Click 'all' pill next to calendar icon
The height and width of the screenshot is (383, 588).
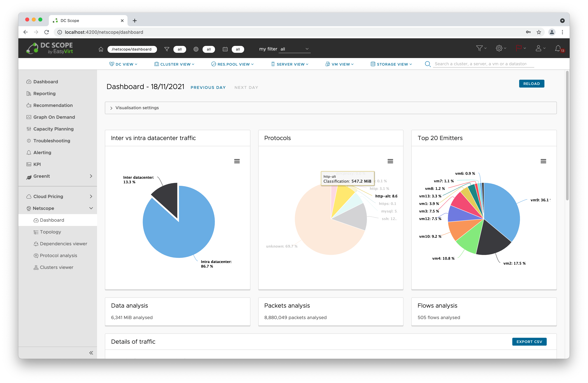[238, 49]
